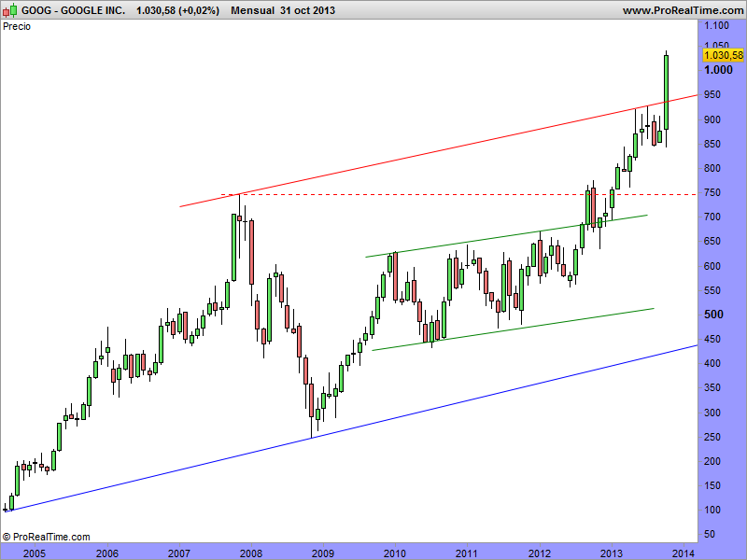
Task: Click the 250 price axis label
Action: pyautogui.click(x=712, y=437)
